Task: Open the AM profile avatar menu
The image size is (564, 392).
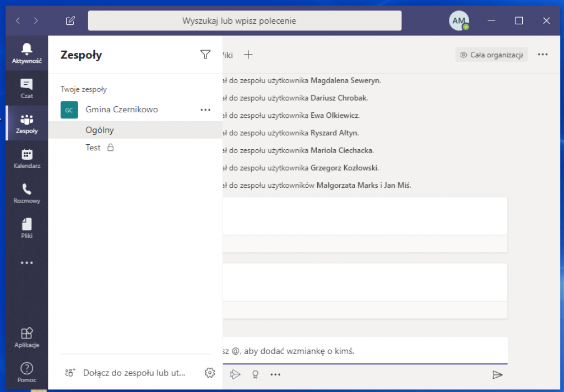Action: 459,20
